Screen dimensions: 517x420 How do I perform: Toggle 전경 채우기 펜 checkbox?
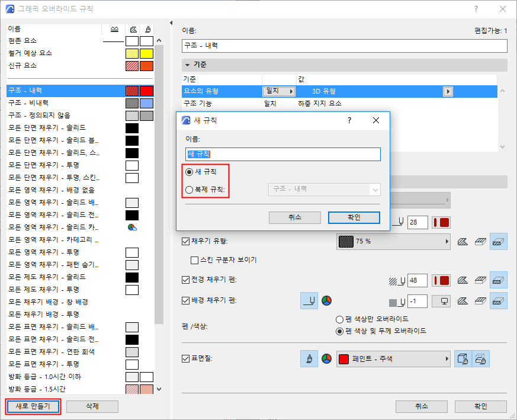(x=185, y=280)
